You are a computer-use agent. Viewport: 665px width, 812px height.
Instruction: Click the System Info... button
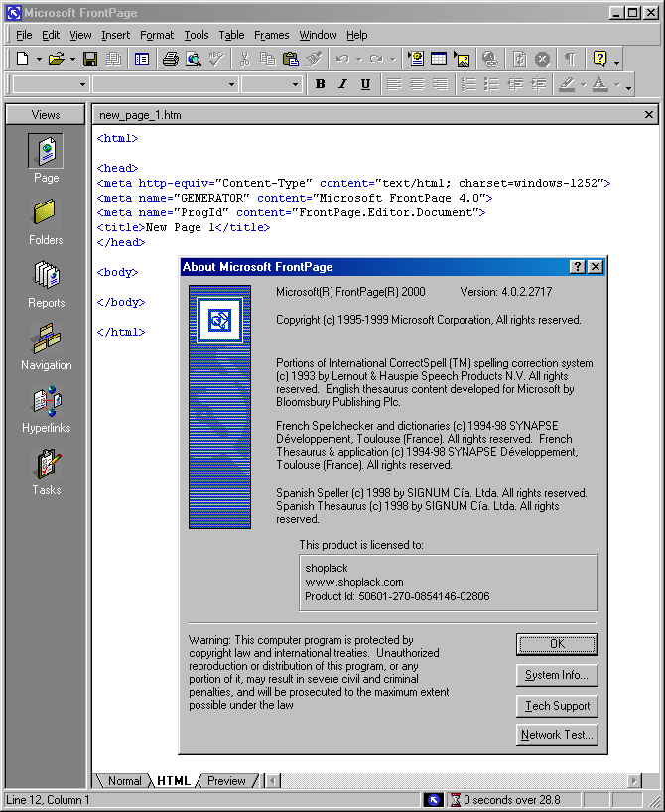pos(557,675)
